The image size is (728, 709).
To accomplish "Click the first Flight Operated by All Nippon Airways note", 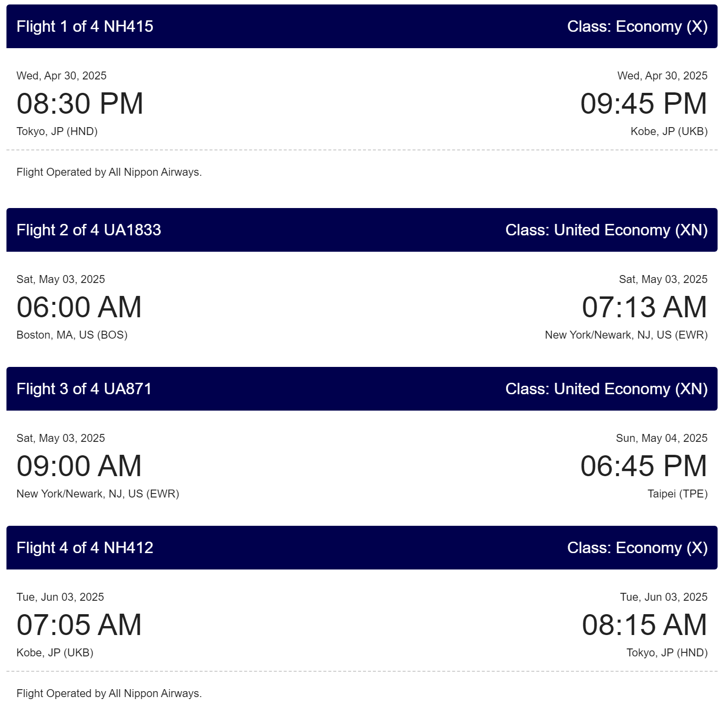I will pos(109,172).
